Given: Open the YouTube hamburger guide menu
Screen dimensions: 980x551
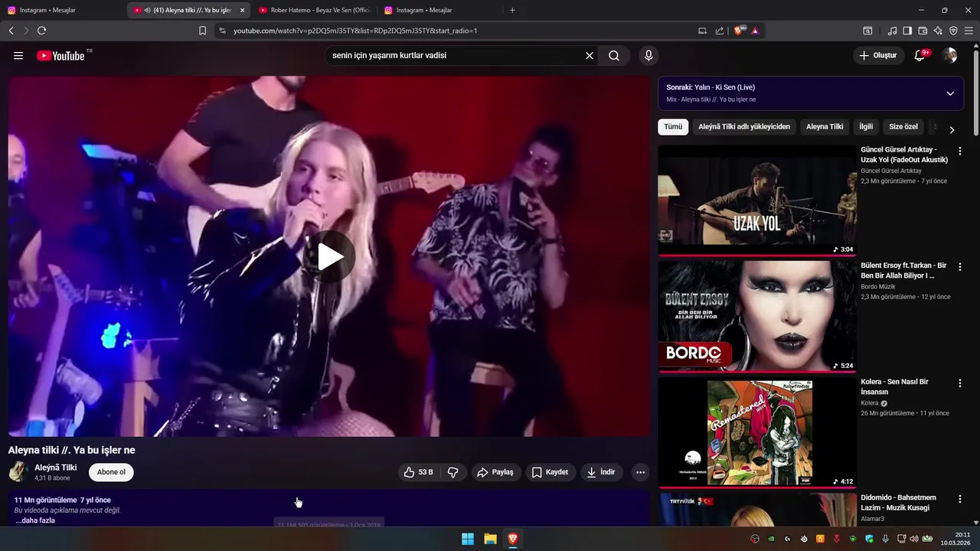Looking at the screenshot, I should [18, 56].
